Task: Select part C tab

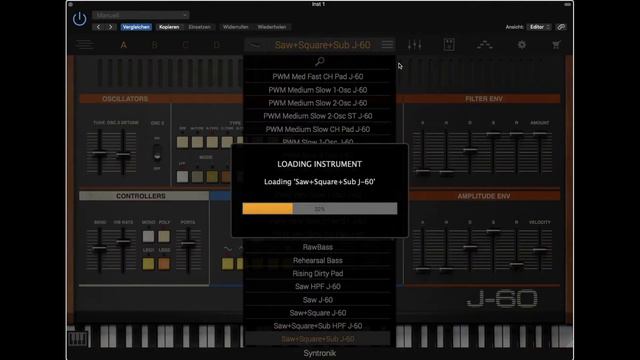Action: 185,45
